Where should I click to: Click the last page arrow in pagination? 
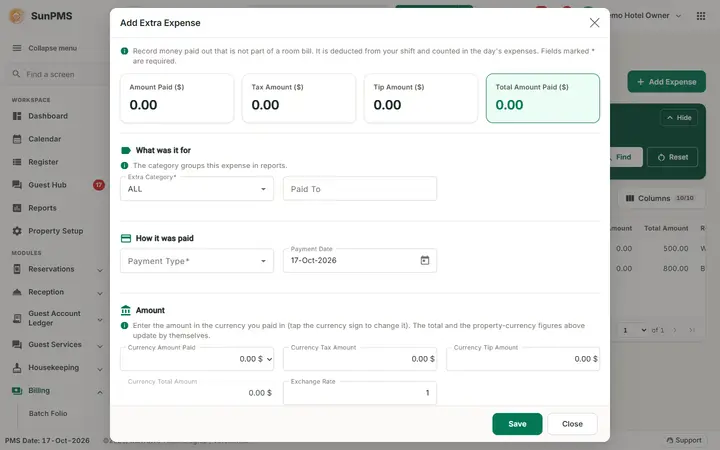[x=692, y=330]
